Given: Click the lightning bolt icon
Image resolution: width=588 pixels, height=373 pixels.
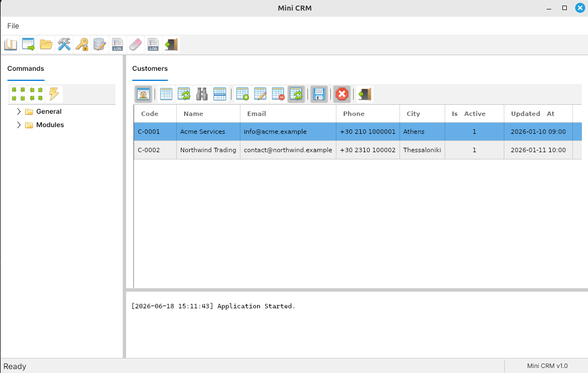Looking at the screenshot, I should coord(54,94).
